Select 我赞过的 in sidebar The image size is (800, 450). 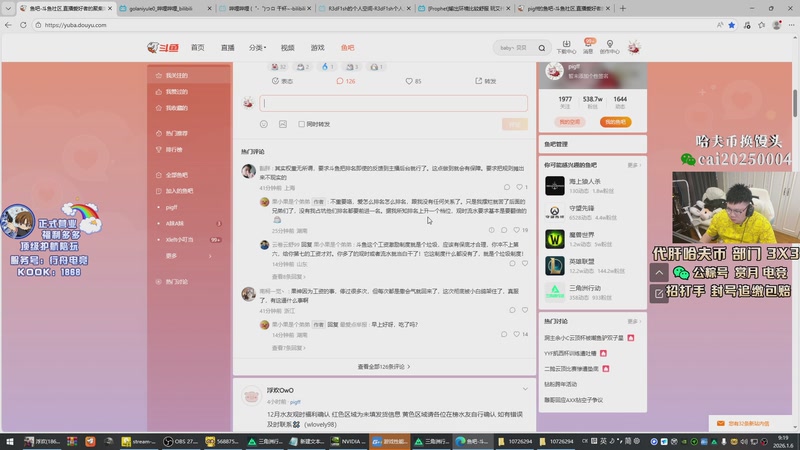tap(189, 92)
